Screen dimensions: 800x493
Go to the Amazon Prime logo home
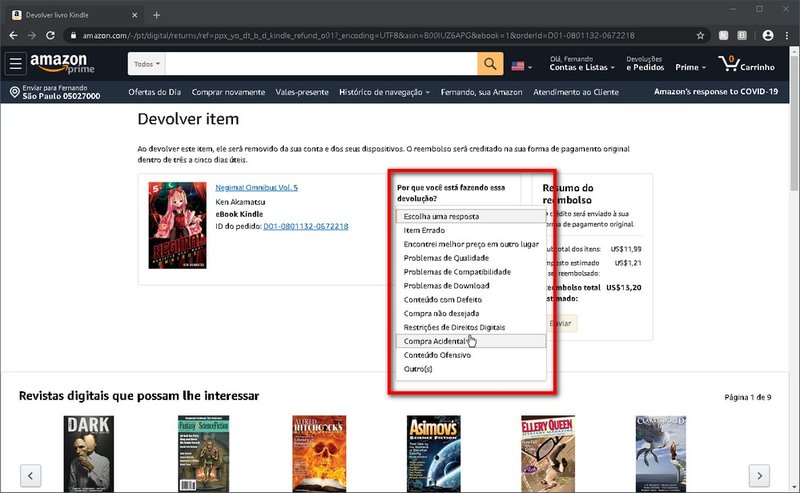[62, 64]
